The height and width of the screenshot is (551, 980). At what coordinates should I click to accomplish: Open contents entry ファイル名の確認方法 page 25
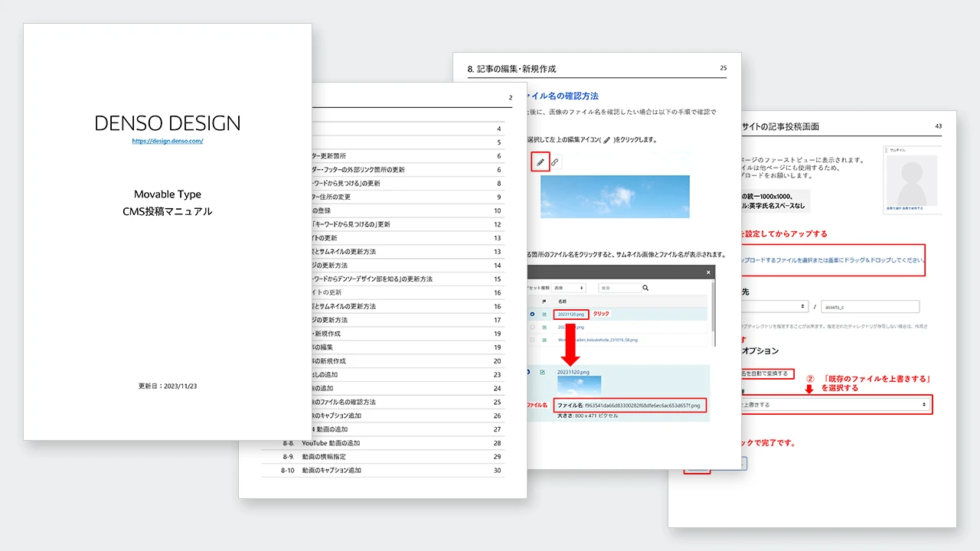[409, 402]
